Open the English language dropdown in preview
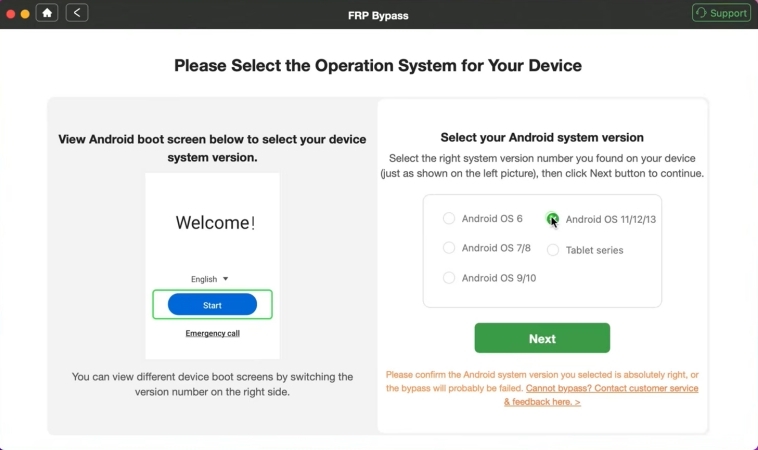The image size is (758, 450). tap(209, 279)
